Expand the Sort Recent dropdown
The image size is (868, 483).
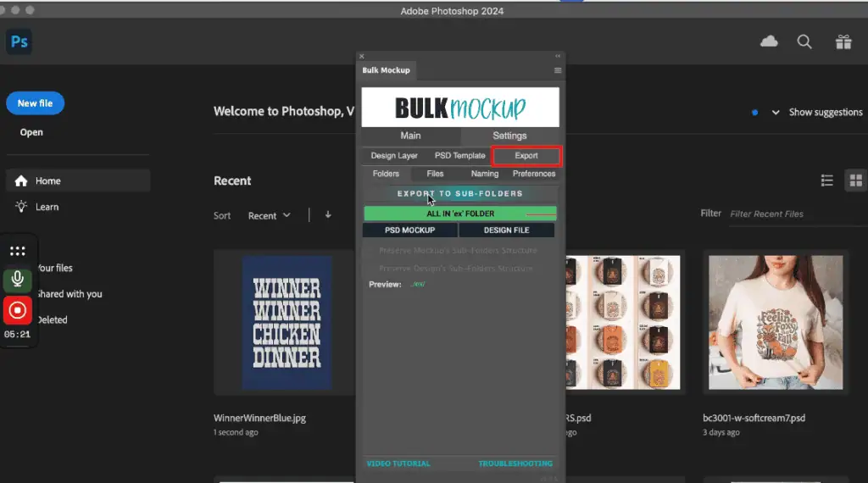(269, 215)
